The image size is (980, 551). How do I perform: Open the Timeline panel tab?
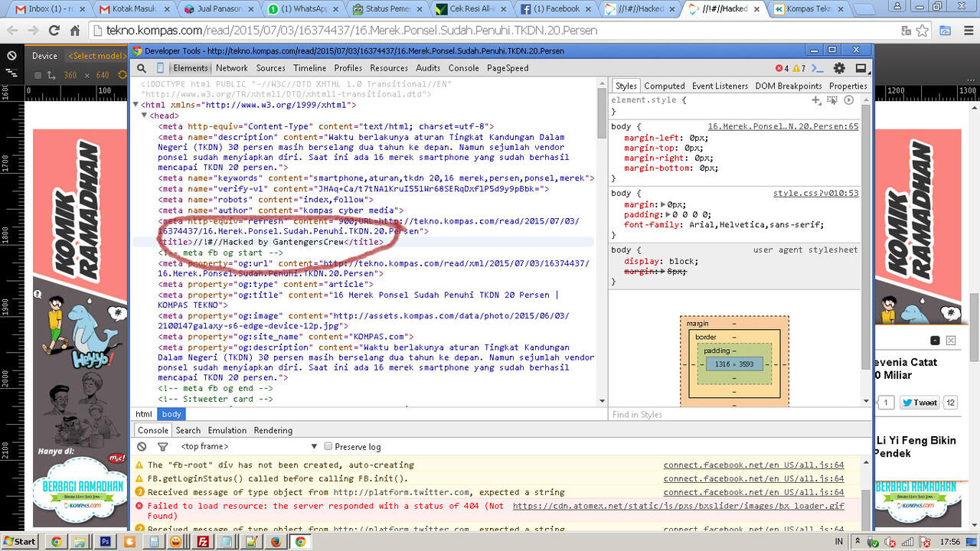point(310,68)
